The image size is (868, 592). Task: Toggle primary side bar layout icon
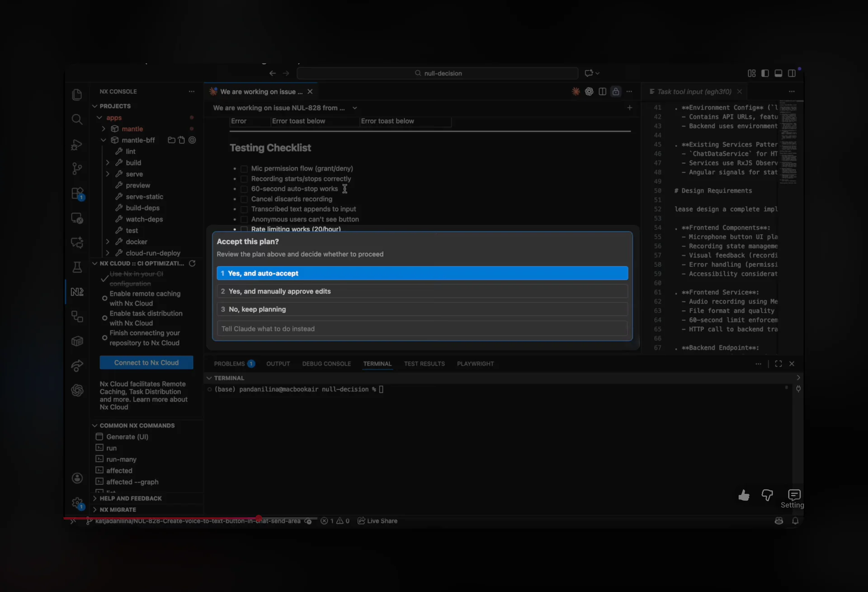[x=765, y=73]
